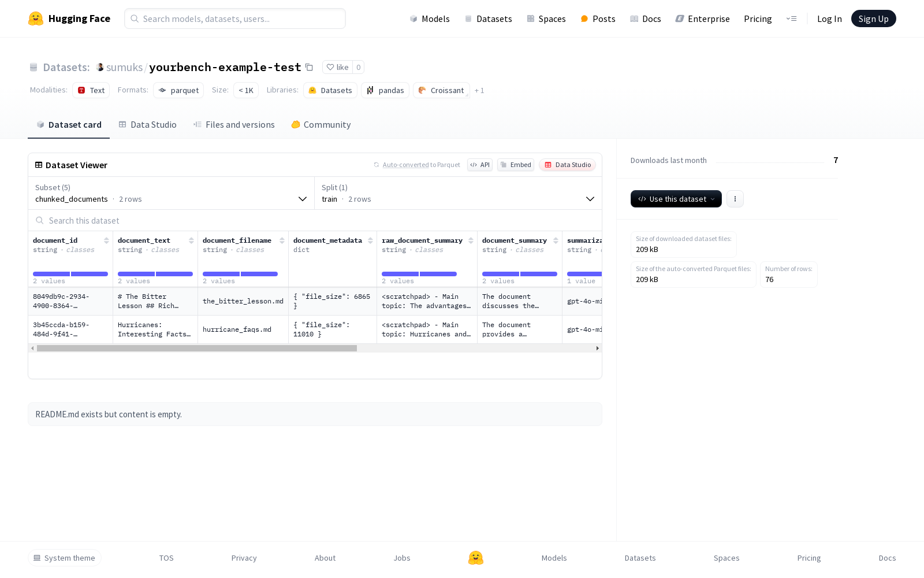Show the +1 more libraries
The image size is (924, 578).
click(x=479, y=90)
